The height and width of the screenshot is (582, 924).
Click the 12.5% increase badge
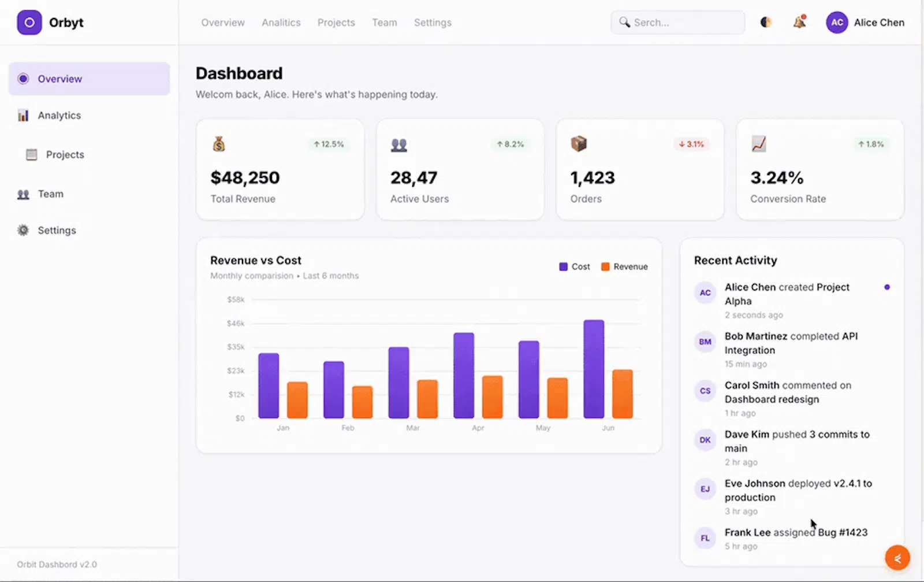click(329, 144)
